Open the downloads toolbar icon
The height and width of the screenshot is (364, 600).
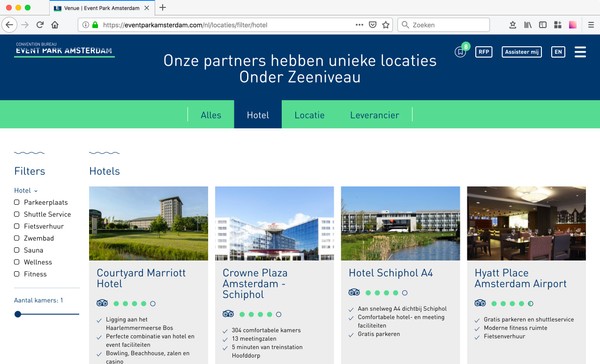coord(513,25)
